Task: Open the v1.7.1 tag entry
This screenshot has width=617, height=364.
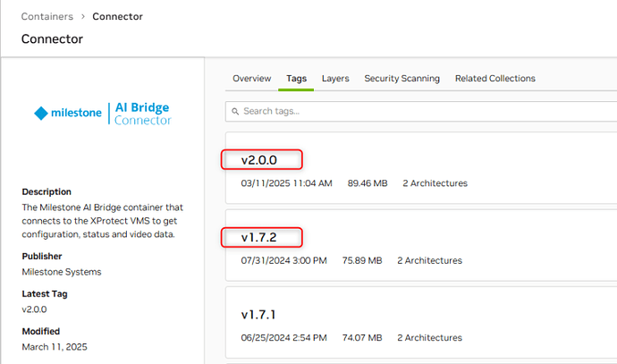Action: [x=258, y=315]
